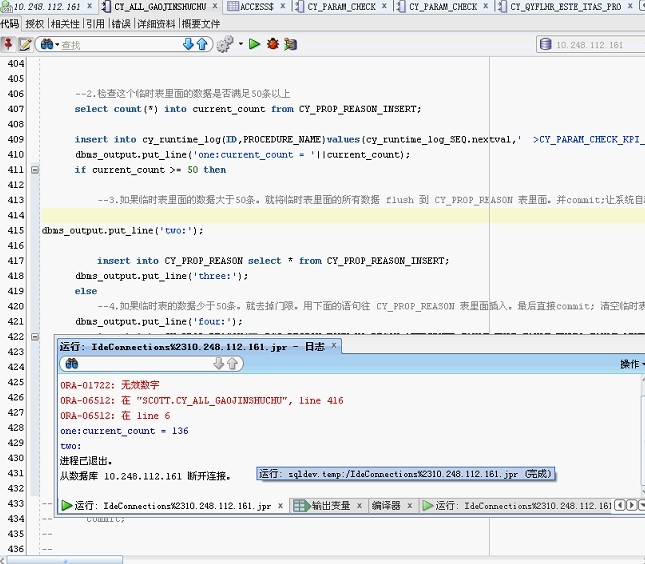Close the 运行 log tab

335,346
